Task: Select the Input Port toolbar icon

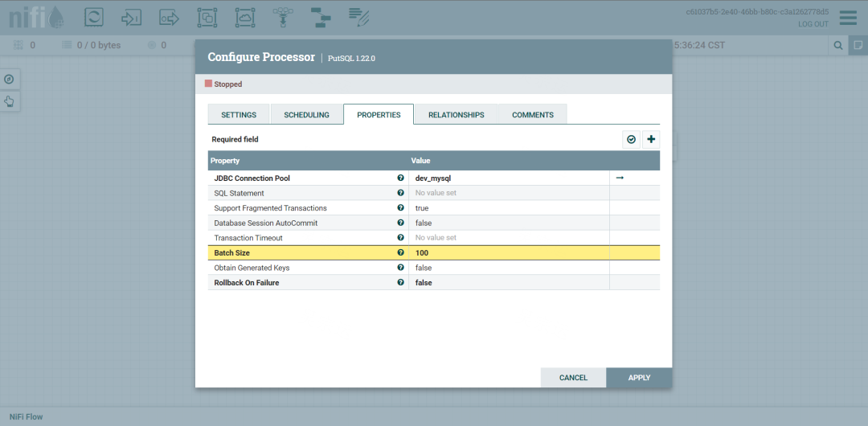Action: tap(132, 18)
